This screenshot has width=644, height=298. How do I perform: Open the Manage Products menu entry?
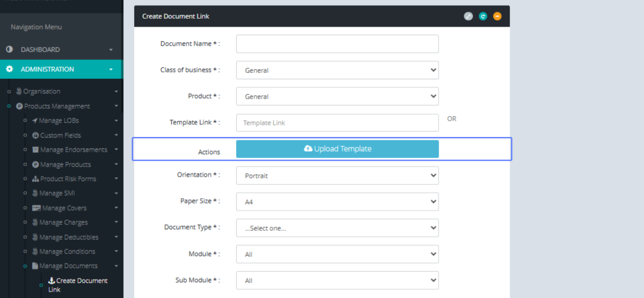click(65, 165)
